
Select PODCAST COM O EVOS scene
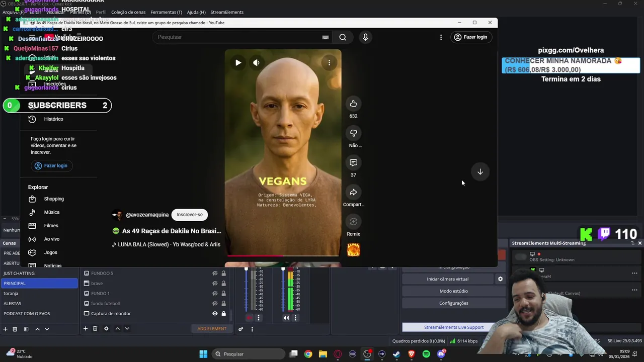coord(39,314)
